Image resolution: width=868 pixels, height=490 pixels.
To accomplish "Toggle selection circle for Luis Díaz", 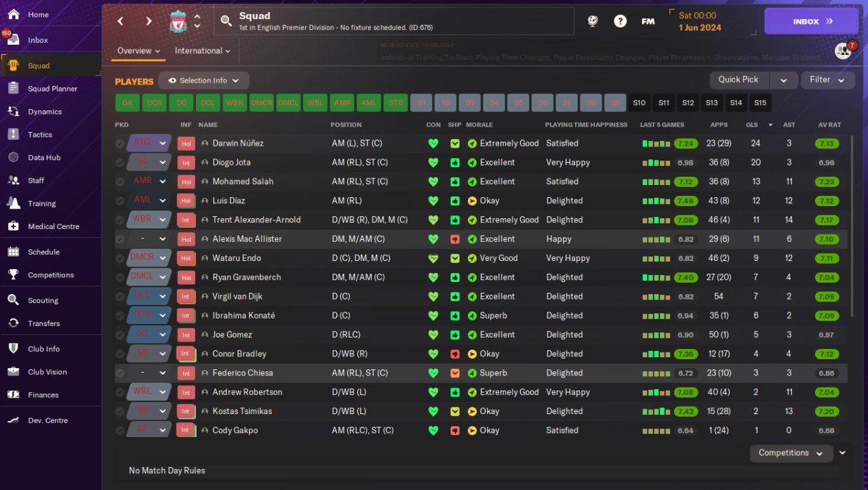I will tap(120, 201).
